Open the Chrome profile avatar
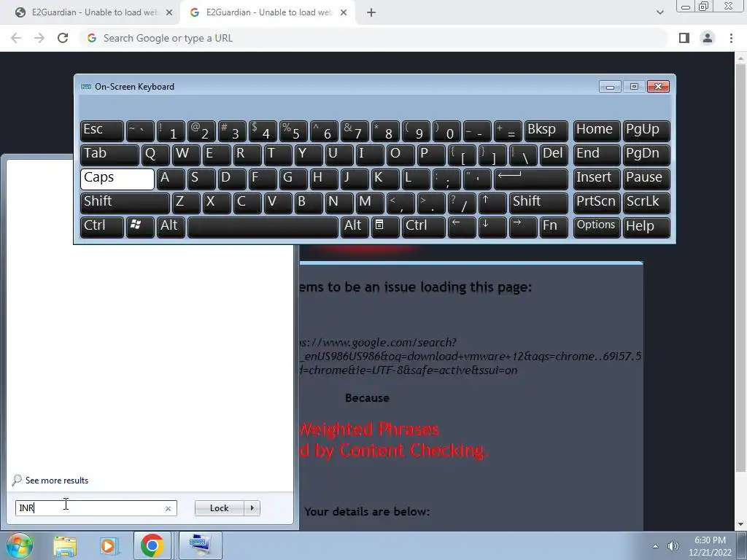Viewport: 747px width, 560px height. [708, 38]
